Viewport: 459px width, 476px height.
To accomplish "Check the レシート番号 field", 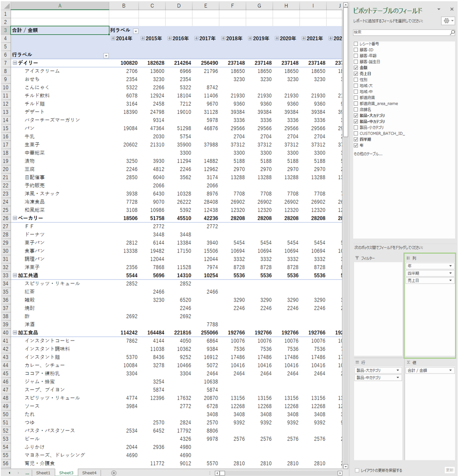I will point(356,44).
